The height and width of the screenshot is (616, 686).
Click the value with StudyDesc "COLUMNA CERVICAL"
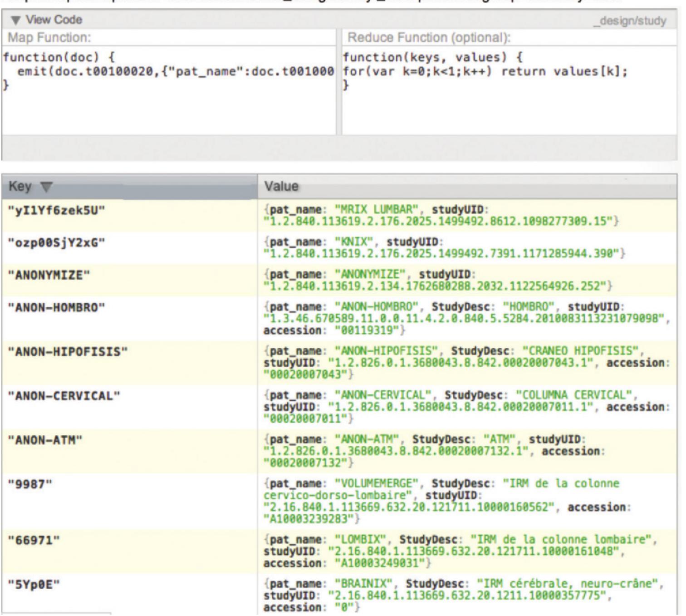tap(467, 407)
